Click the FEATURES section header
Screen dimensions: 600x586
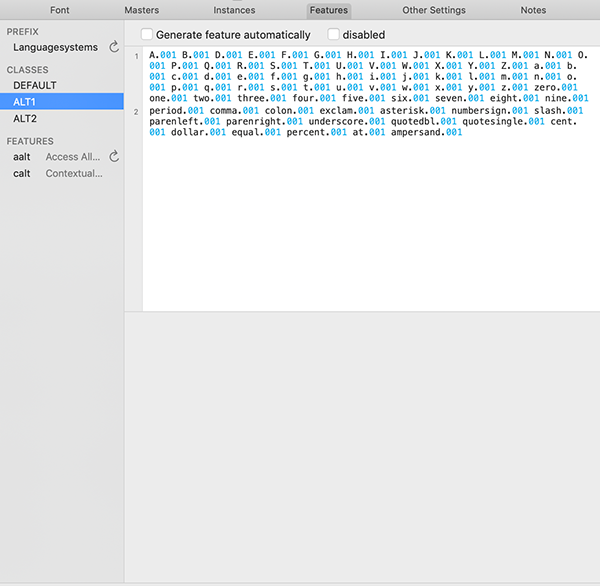point(30,141)
